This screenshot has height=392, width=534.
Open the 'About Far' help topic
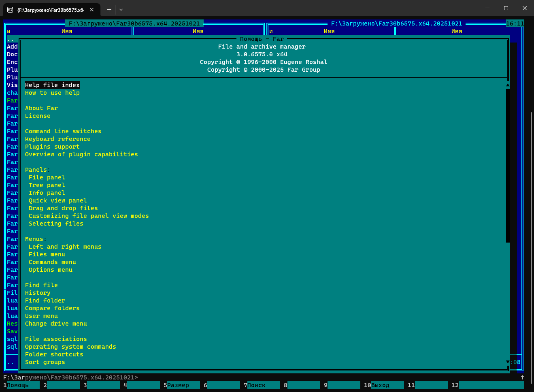pos(41,108)
